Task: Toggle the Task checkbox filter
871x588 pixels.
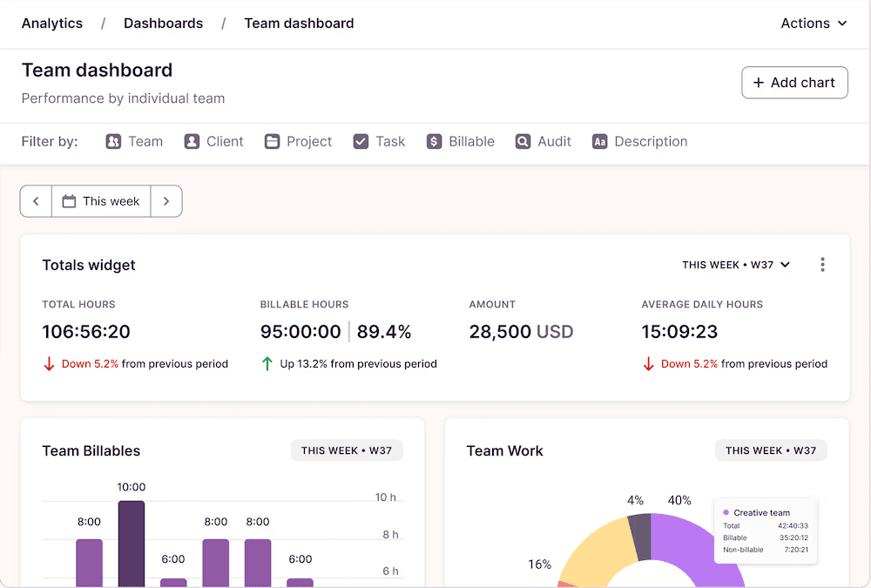Action: [x=361, y=141]
